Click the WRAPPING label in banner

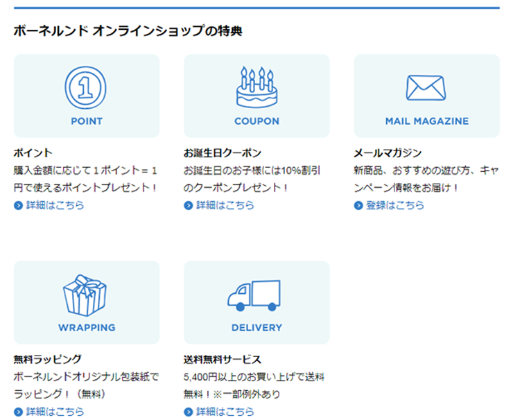pyautogui.click(x=87, y=327)
